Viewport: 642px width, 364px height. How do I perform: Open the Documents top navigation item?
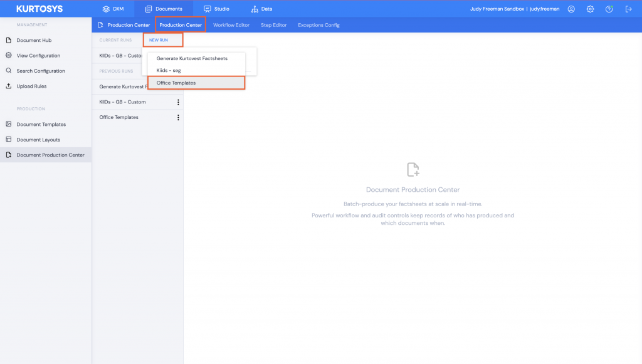coord(164,9)
